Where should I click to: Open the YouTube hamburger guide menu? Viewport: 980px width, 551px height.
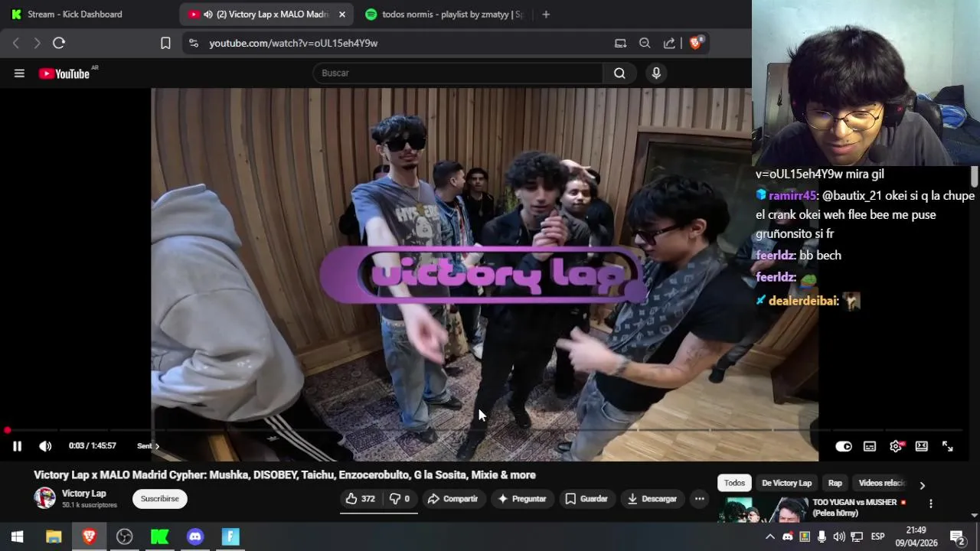pos(19,73)
